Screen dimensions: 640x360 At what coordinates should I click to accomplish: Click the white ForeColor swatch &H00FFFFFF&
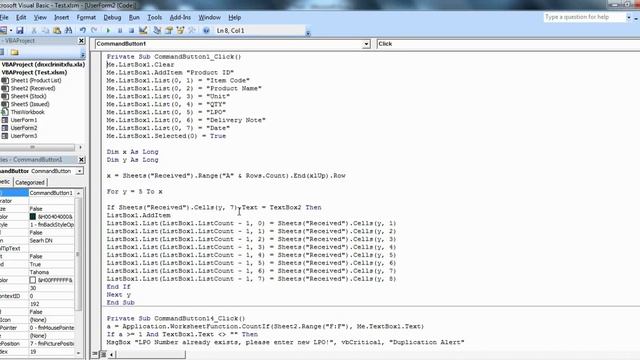[33, 280]
